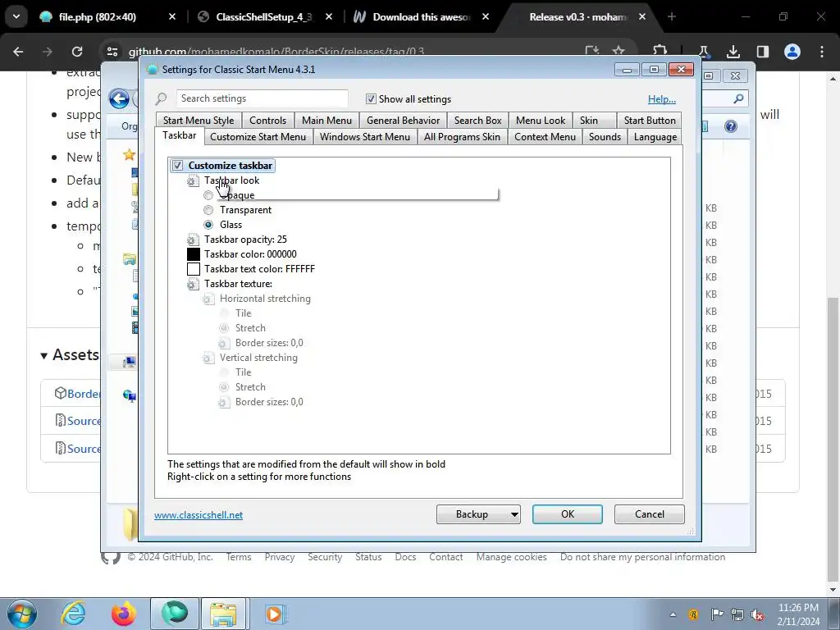Screen dimensions: 840x630
Task: Open Chrome profile avatar
Action: coord(792,52)
